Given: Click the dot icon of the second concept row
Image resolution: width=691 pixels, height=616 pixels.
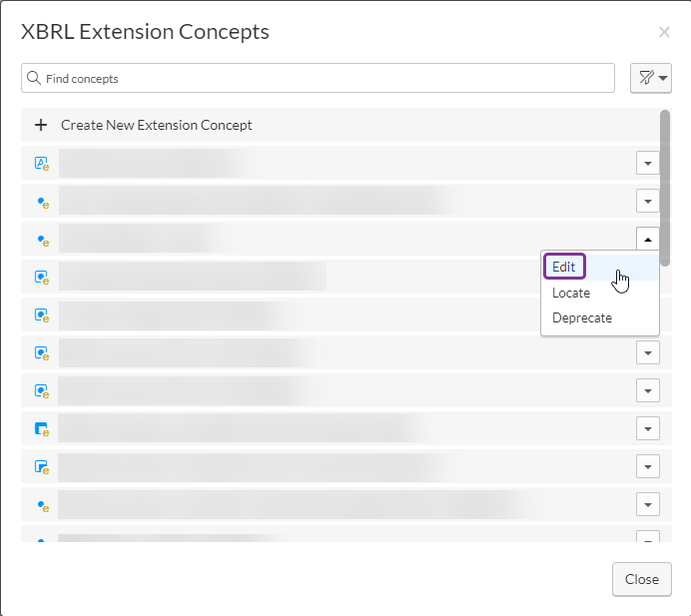Looking at the screenshot, I should click(42, 202).
